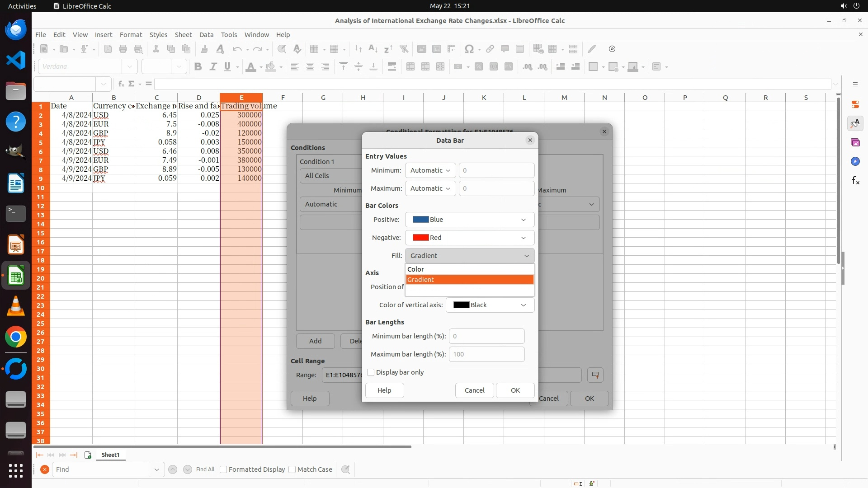The width and height of the screenshot is (868, 488).
Task: Toggle the Match Case checkbox
Action: click(x=292, y=469)
